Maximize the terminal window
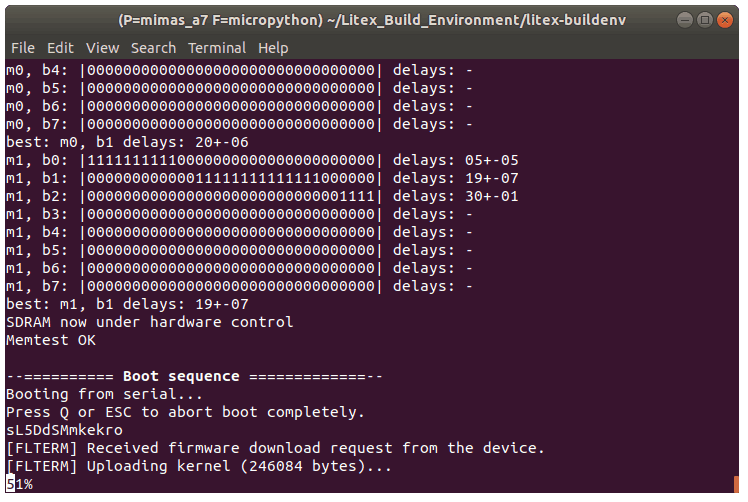Screen dimensions: 748x502 704,19
